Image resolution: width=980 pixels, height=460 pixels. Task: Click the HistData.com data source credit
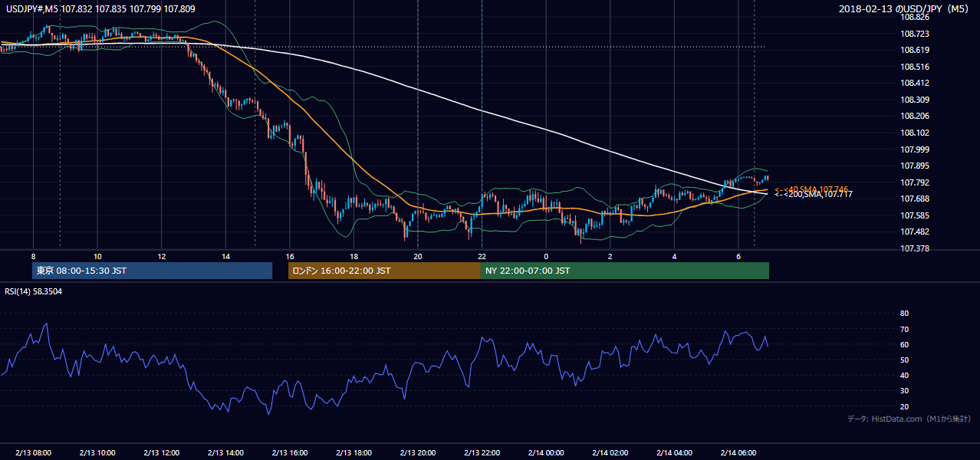(909, 419)
